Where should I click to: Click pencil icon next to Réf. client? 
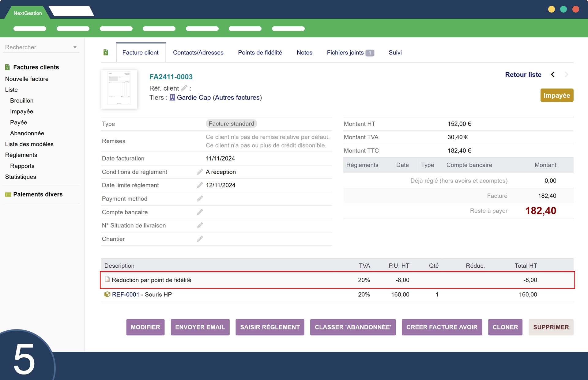coord(184,88)
